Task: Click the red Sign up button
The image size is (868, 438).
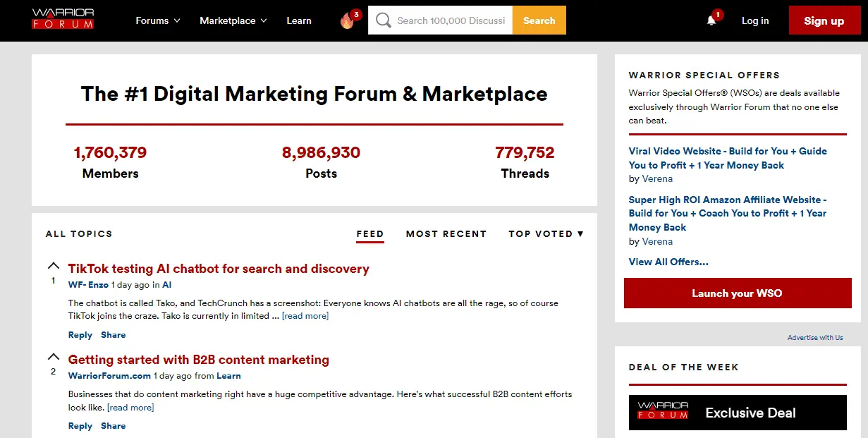Action: pos(824,20)
